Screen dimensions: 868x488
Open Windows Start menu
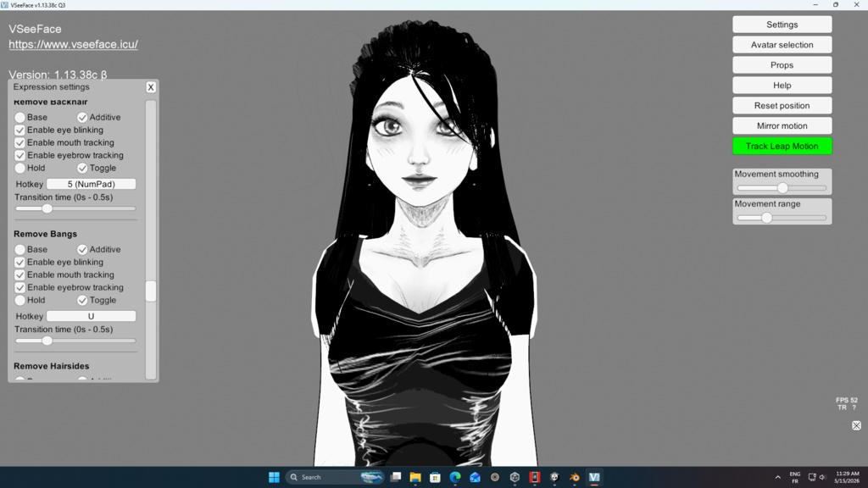(274, 477)
